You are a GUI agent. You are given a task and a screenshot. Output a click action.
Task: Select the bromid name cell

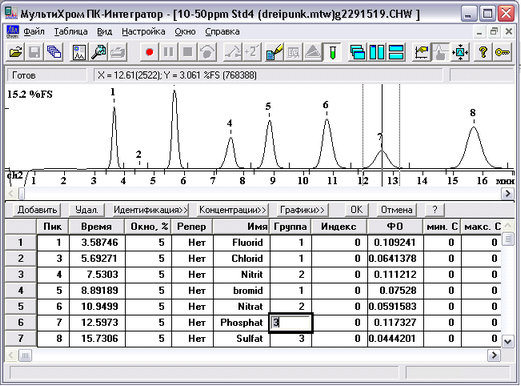coord(242,290)
